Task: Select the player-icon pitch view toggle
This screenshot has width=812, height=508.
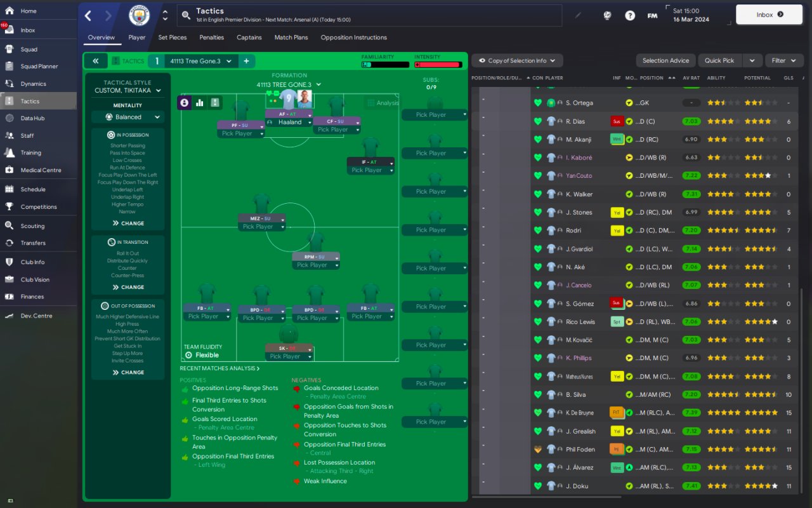Action: pyautogui.click(x=185, y=102)
